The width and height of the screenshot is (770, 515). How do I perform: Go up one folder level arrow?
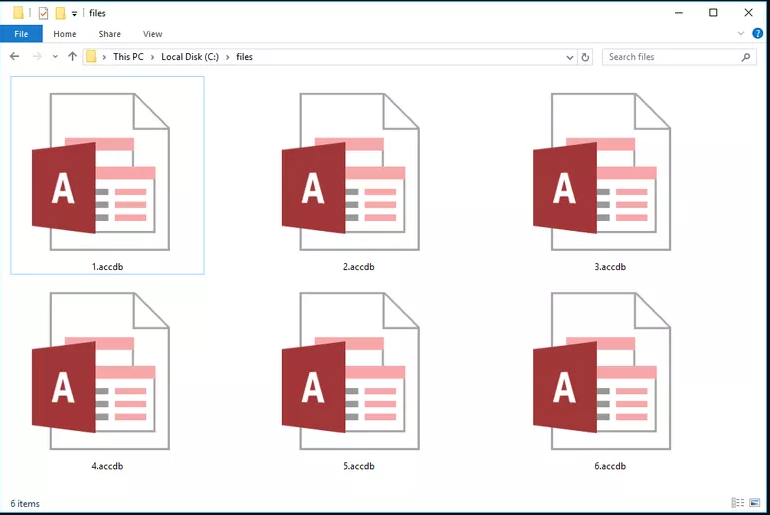click(73, 56)
